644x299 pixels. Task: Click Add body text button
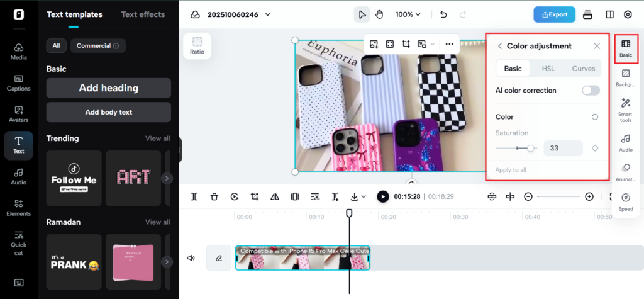pyautogui.click(x=108, y=112)
